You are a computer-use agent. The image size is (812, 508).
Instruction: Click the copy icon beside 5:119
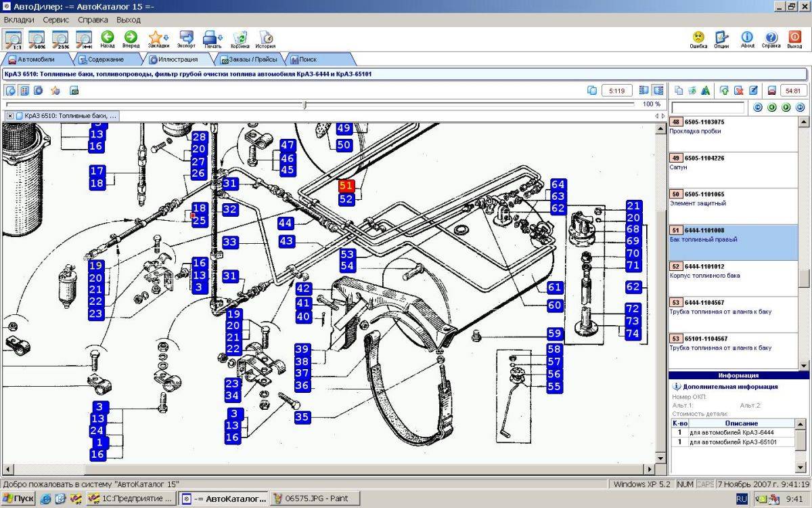coord(592,90)
